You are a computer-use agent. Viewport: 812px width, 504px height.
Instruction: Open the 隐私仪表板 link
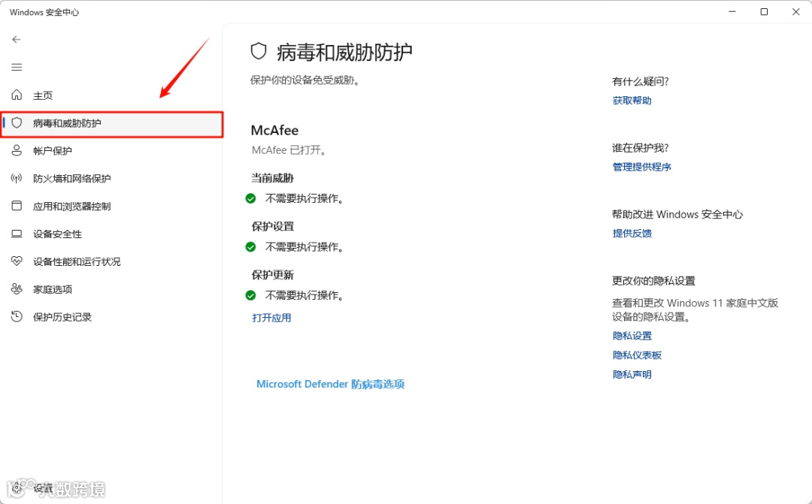pyautogui.click(x=637, y=355)
